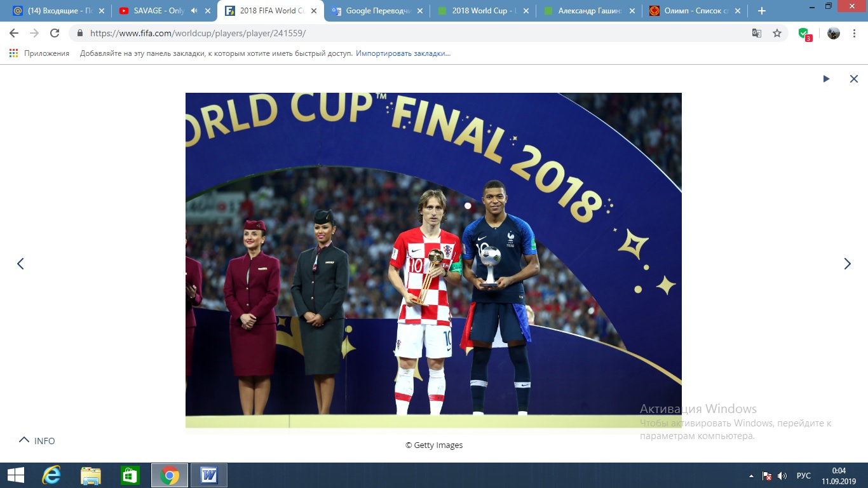This screenshot has height=488, width=868.
Task: Close the photo gallery overlay
Action: pyautogui.click(x=854, y=79)
